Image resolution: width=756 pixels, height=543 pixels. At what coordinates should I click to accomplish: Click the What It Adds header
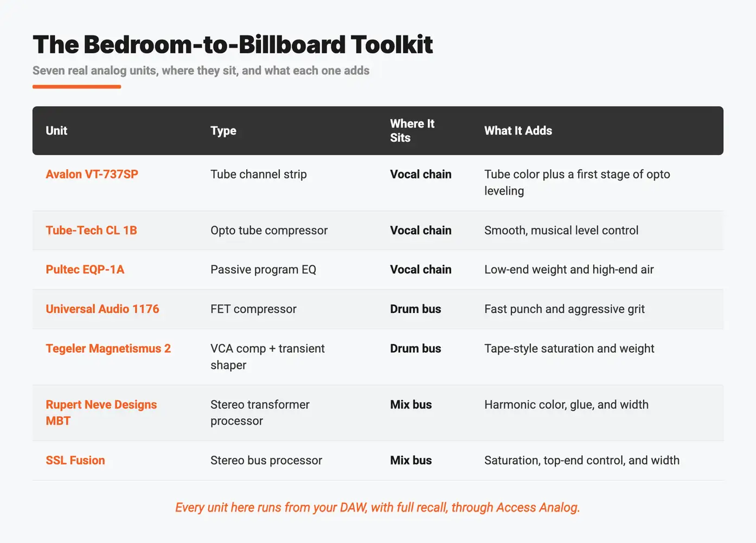coord(518,131)
